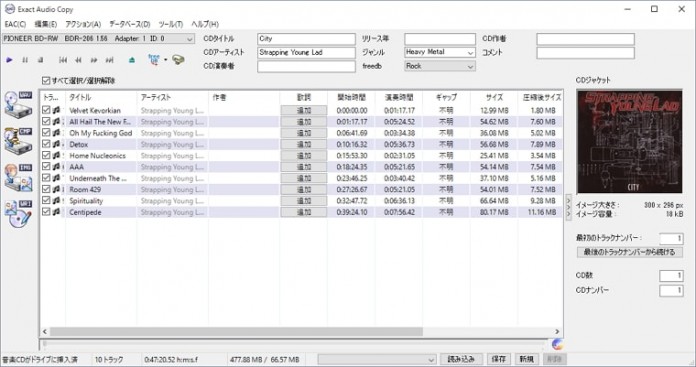Uncheck the AAA track checkbox
This screenshot has height=367, width=696.
[46, 167]
